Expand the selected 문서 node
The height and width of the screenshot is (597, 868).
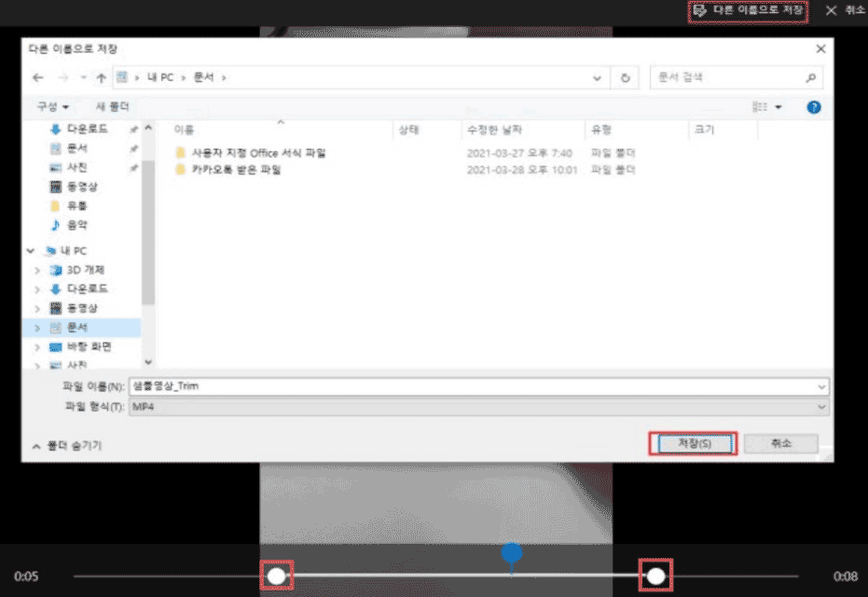point(37,327)
